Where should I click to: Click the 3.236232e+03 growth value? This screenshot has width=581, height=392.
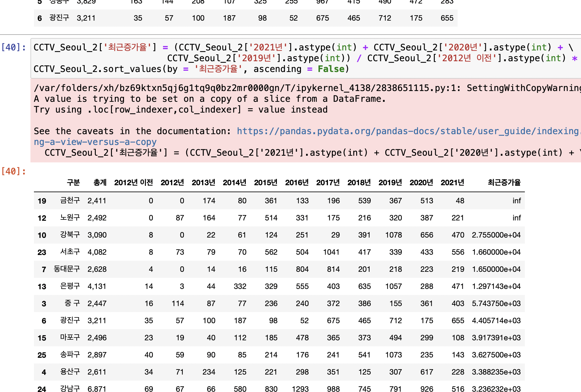pyautogui.click(x=496, y=389)
